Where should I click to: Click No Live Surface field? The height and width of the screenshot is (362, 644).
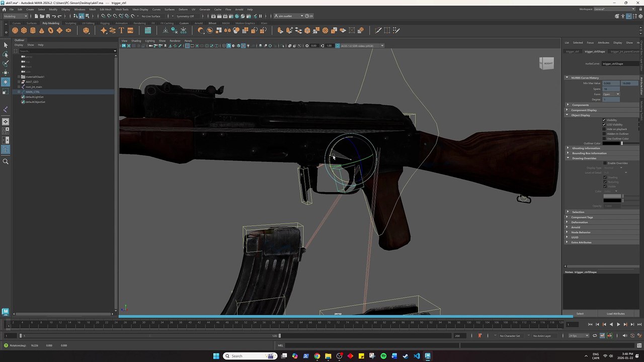[151, 16]
